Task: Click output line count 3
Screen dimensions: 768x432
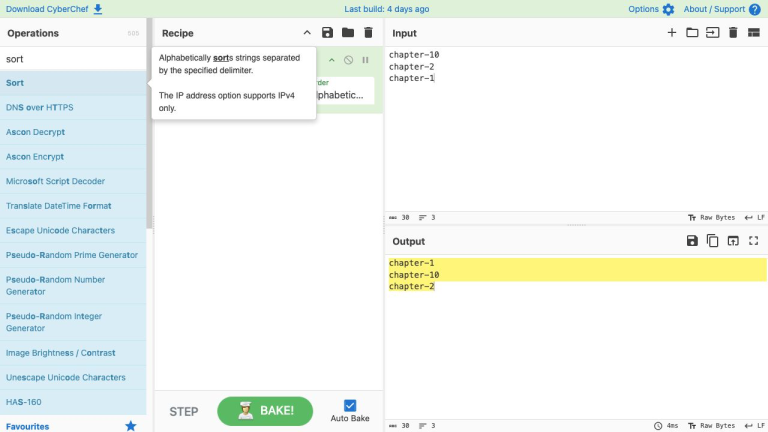Action: tap(427, 426)
